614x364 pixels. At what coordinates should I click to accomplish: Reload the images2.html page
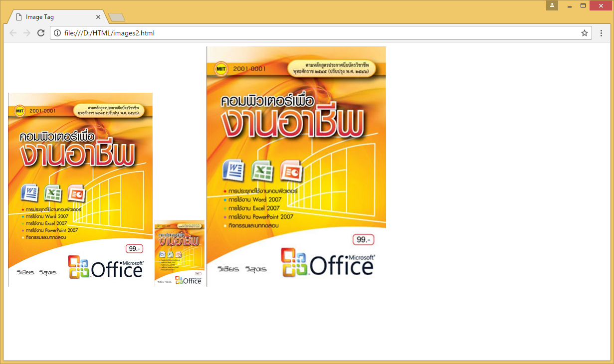point(41,33)
